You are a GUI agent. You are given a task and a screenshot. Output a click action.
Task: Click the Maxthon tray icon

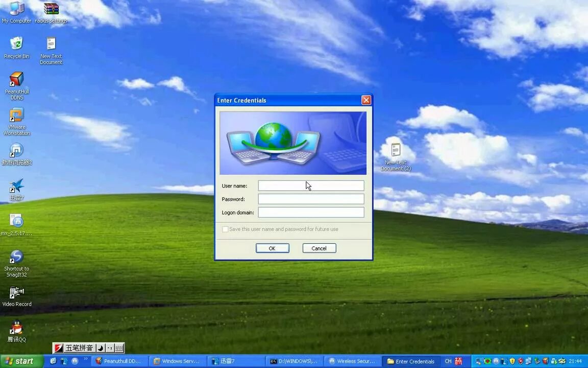coord(496,361)
